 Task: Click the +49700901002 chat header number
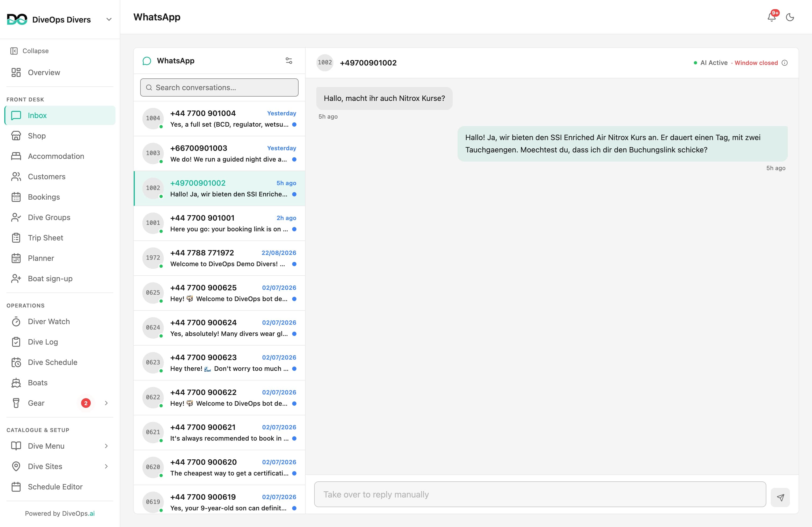tap(368, 63)
